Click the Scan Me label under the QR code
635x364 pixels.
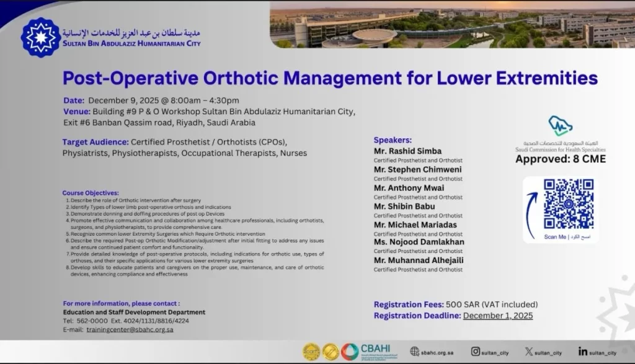tap(554, 237)
